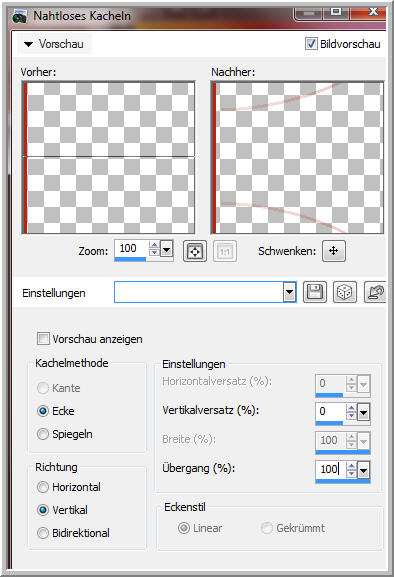Click the reset to default icon
Image resolution: width=394 pixels, height=577 pixels.
[x=375, y=293]
